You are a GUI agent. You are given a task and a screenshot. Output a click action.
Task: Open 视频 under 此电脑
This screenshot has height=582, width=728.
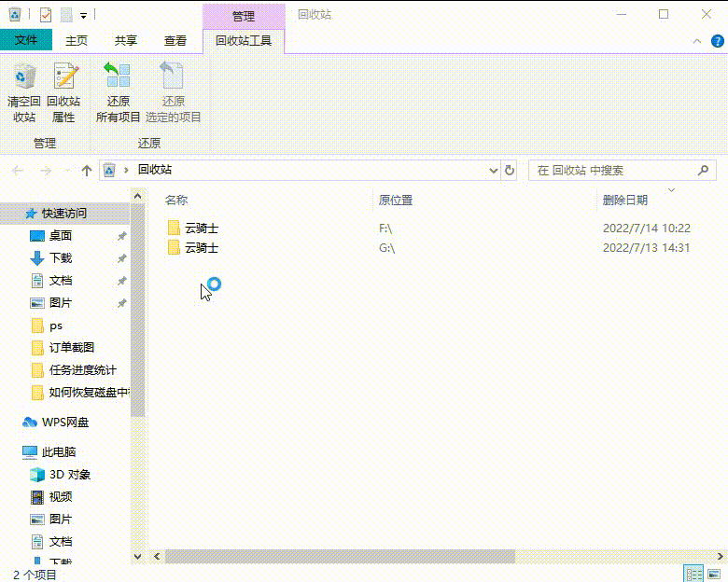pos(61,496)
